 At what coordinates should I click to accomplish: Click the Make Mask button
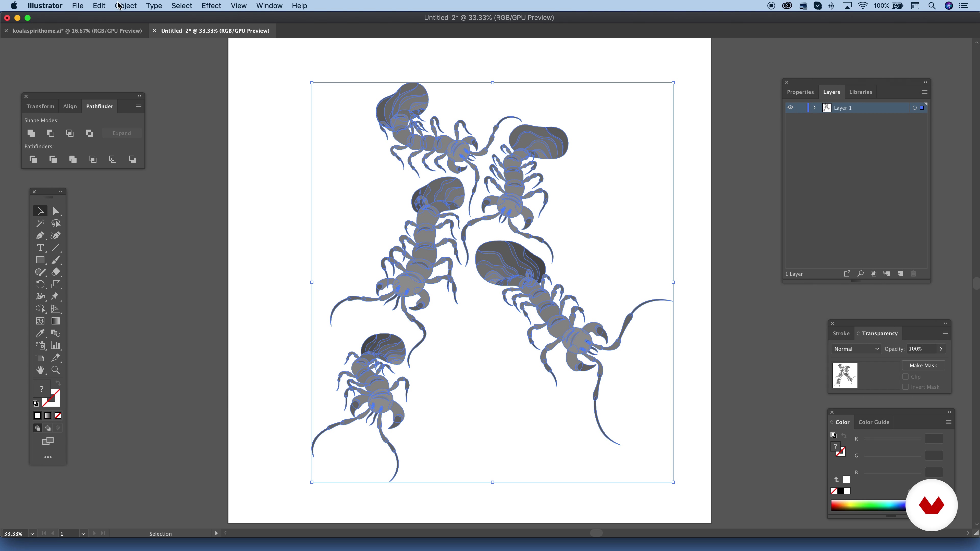point(923,366)
